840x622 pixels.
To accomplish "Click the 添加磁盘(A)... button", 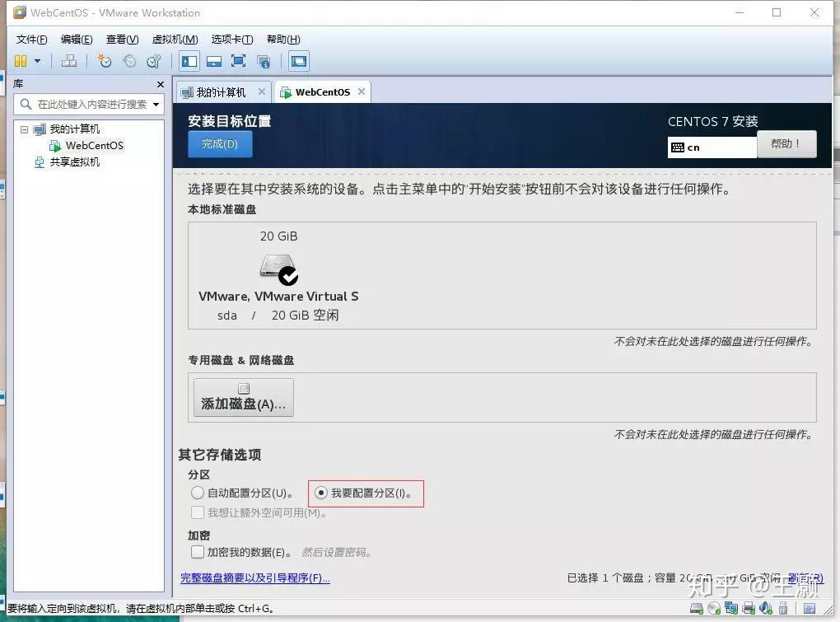I will (244, 398).
